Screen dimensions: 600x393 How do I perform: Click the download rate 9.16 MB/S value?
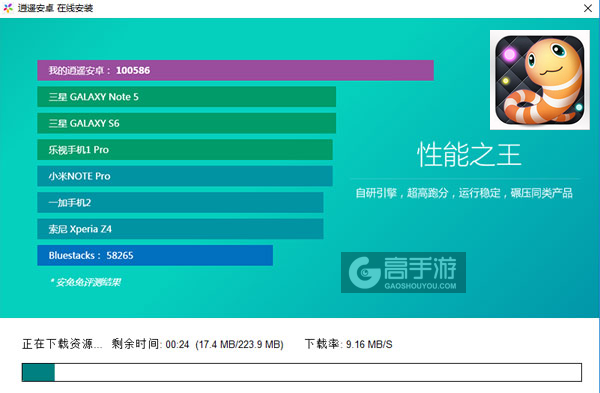(x=369, y=344)
